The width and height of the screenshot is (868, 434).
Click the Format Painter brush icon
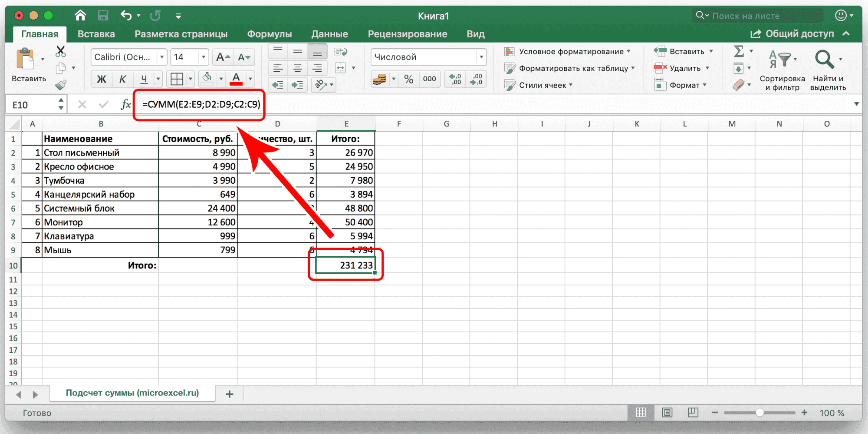(61, 85)
